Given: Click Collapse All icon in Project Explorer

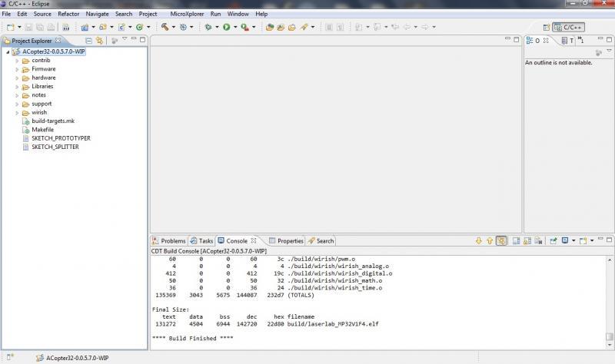Looking at the screenshot, I should tap(88, 40).
